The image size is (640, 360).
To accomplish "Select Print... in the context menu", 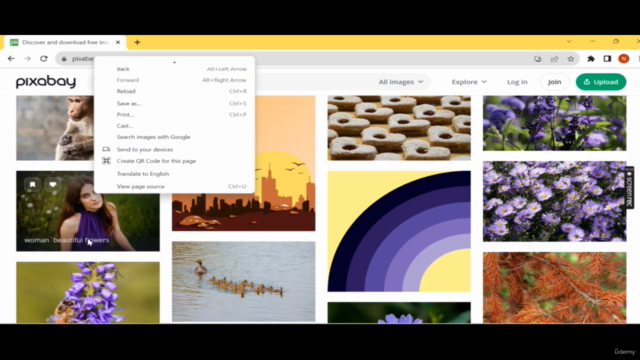I will [x=174, y=115].
